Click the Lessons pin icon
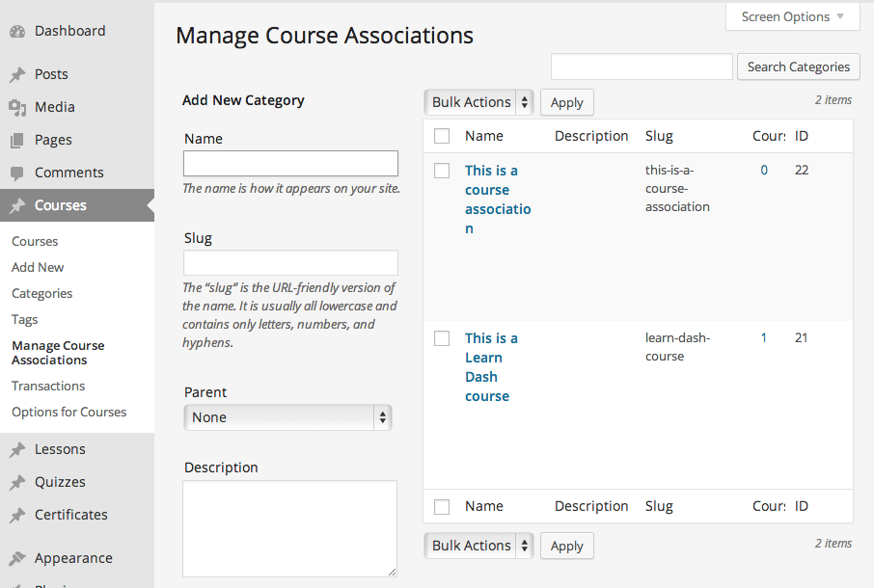Screen dimensions: 874x588 pyautogui.click(x=17, y=450)
